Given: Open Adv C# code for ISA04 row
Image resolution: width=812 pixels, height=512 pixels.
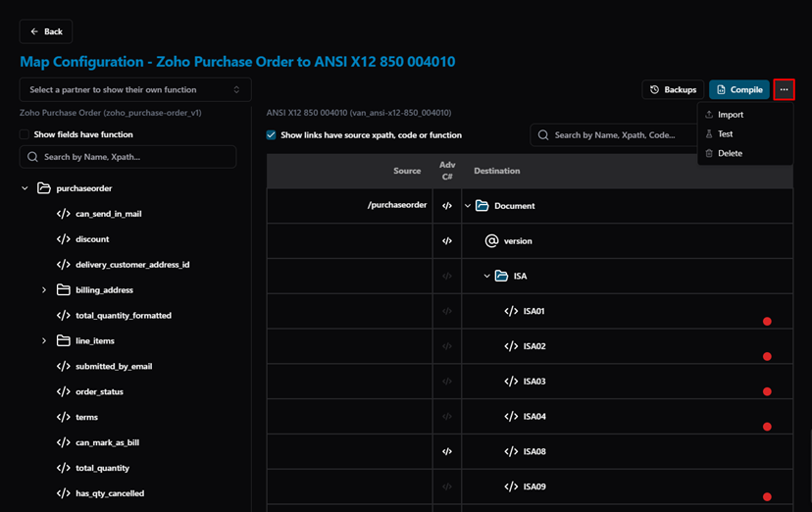Looking at the screenshot, I should (447, 417).
